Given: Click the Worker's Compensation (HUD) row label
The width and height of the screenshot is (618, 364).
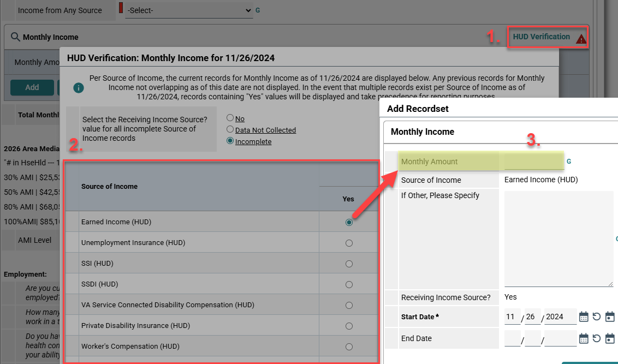Looking at the screenshot, I should point(130,347).
